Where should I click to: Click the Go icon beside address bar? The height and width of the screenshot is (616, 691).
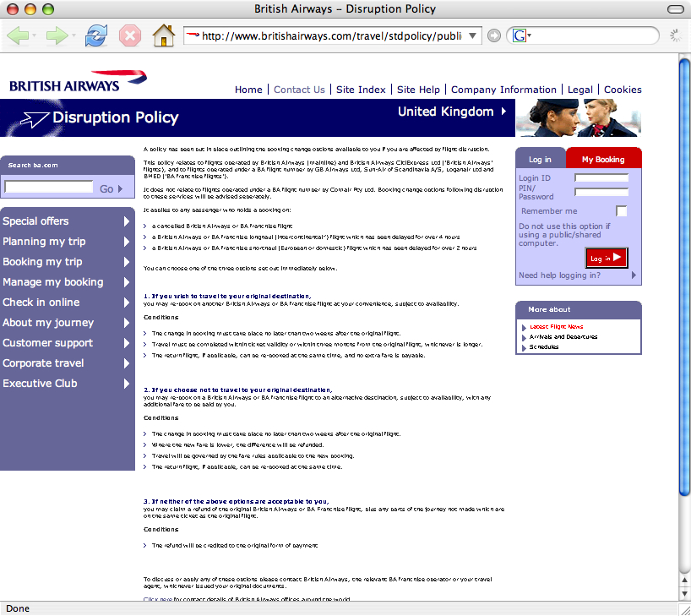click(494, 35)
